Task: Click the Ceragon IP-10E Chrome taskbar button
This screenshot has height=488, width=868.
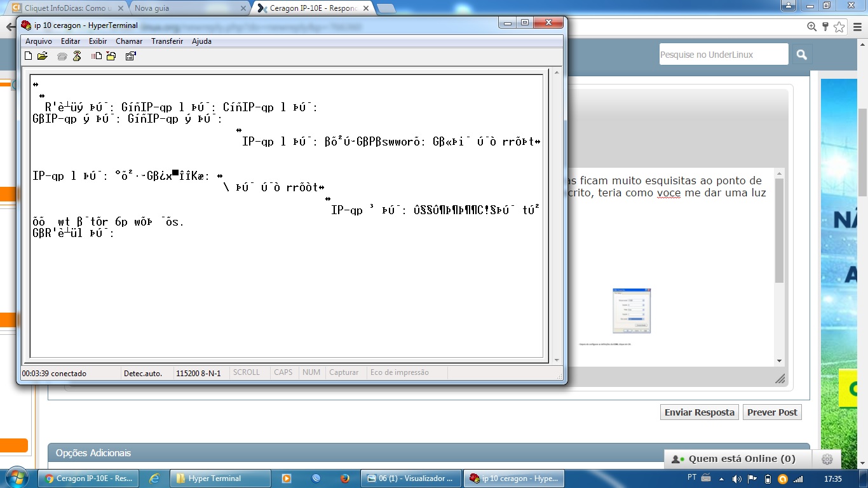Action: point(88,478)
